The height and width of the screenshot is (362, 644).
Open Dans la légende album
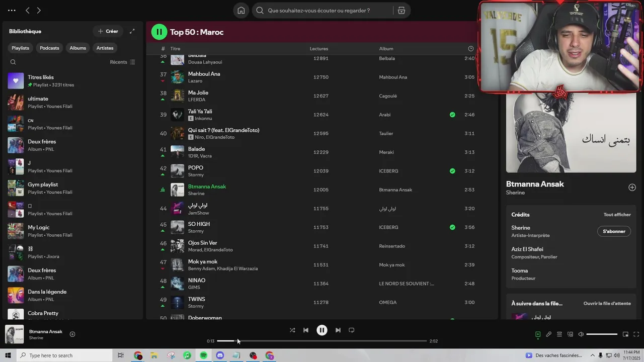pyautogui.click(x=73, y=296)
